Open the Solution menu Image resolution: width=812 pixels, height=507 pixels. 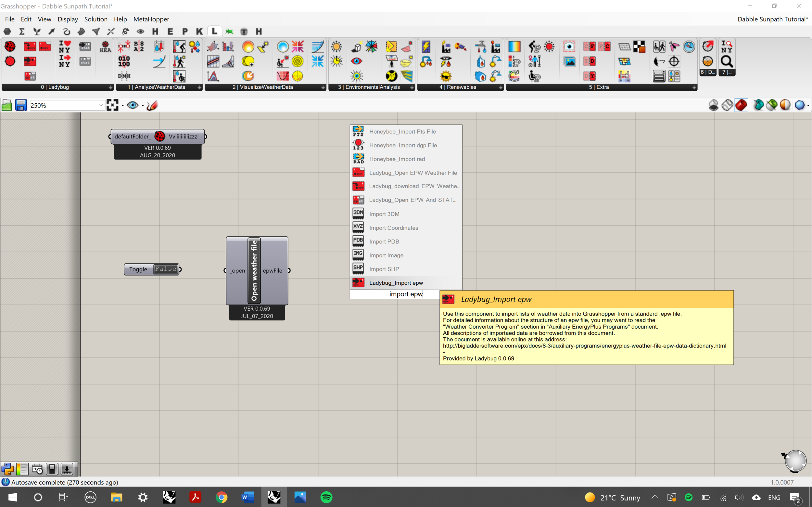pyautogui.click(x=96, y=19)
